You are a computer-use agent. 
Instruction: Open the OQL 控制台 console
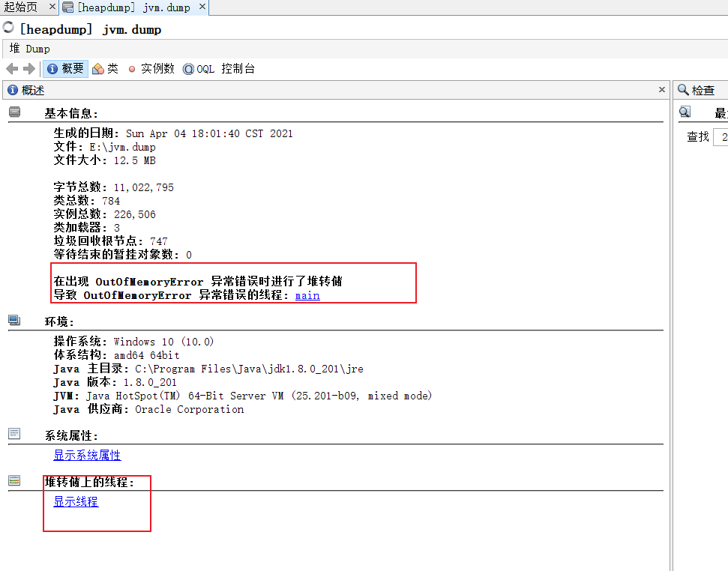click(x=219, y=69)
